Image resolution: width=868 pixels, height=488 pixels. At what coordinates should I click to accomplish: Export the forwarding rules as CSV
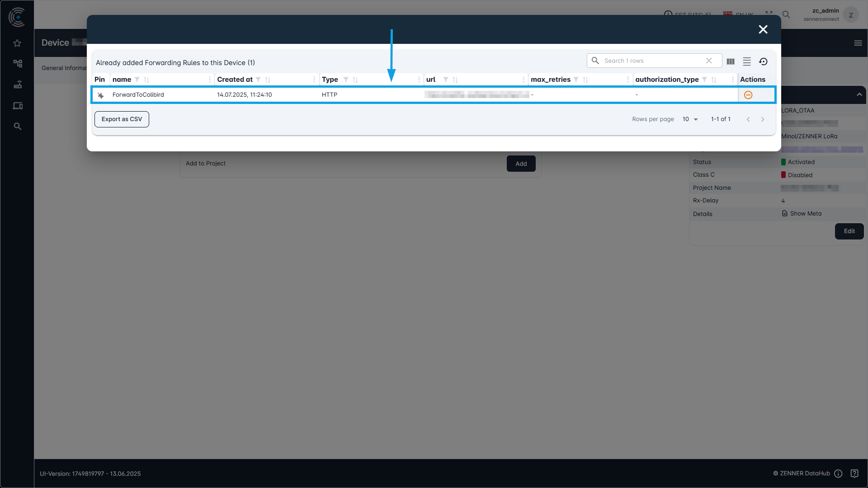pyautogui.click(x=122, y=119)
